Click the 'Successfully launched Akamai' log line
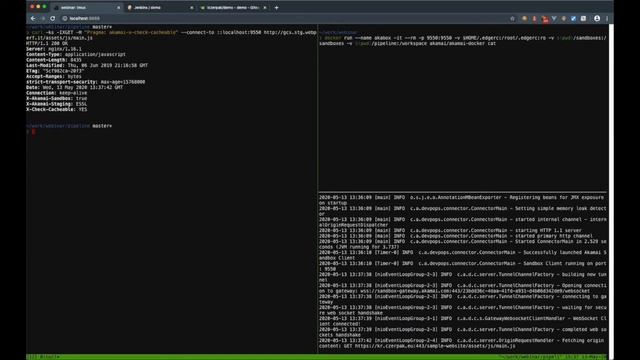This screenshot has height=360, width=640. point(463,255)
